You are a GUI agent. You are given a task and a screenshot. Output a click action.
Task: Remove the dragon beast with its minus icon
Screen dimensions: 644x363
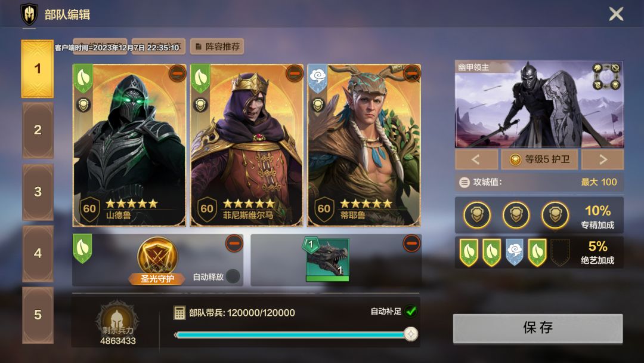[411, 244]
